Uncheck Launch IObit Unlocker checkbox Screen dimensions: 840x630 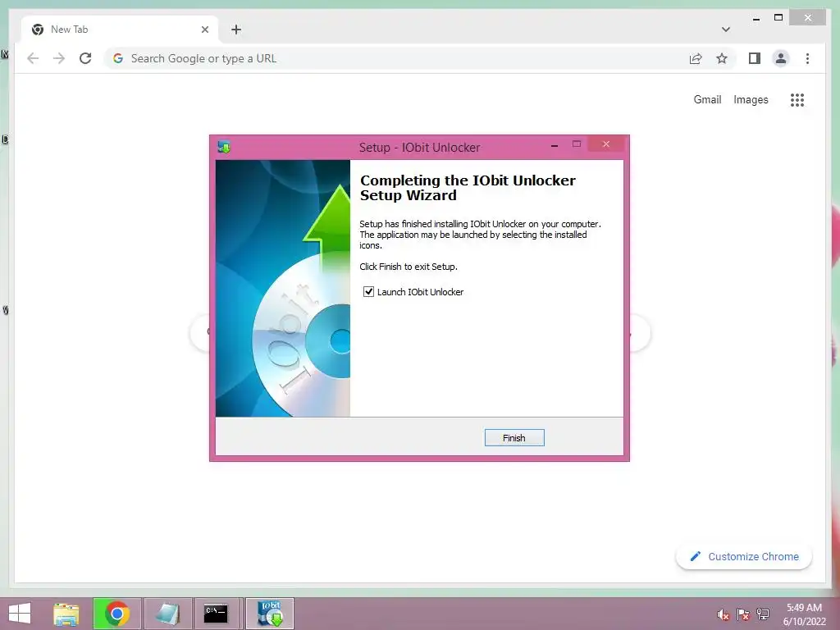pyautogui.click(x=368, y=292)
